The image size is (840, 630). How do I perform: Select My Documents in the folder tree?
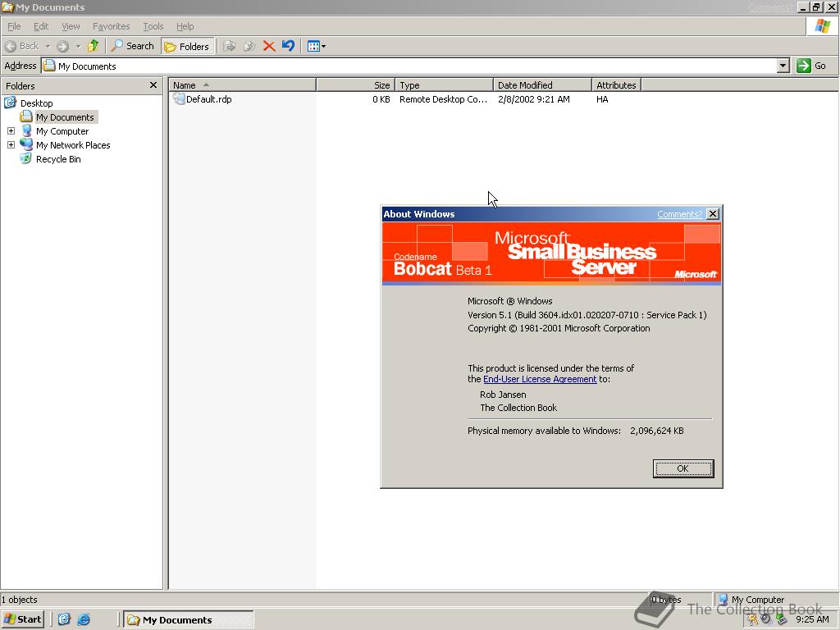(65, 116)
